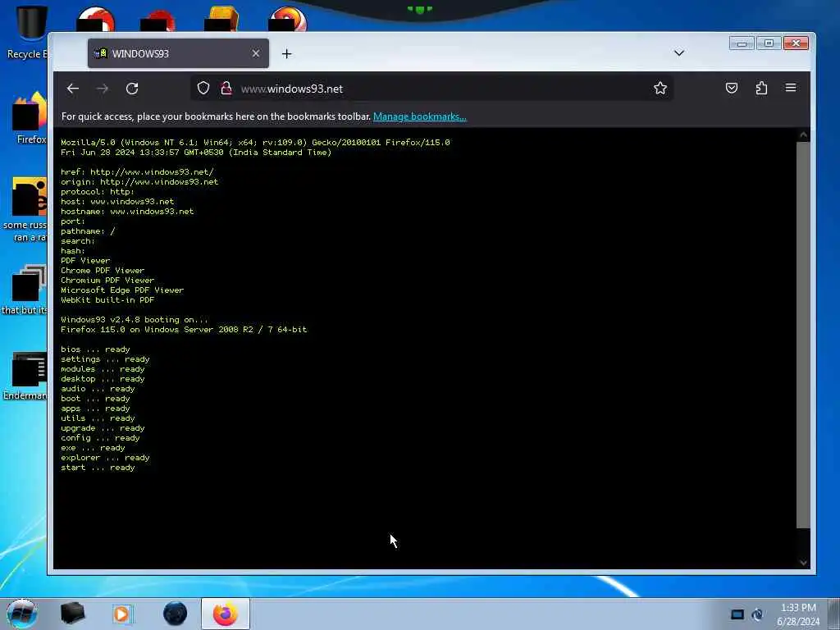Image resolution: width=840 pixels, height=630 pixels.
Task: Click the 'Firefox 115.0 on Windows Server' line
Action: click(x=184, y=330)
